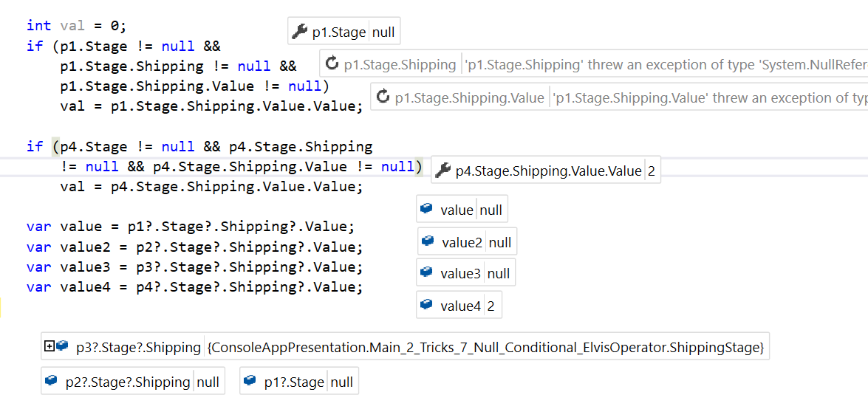Click the value 2 in value4 datatip
Image resolution: width=868 pixels, height=409 pixels.
pos(491,305)
